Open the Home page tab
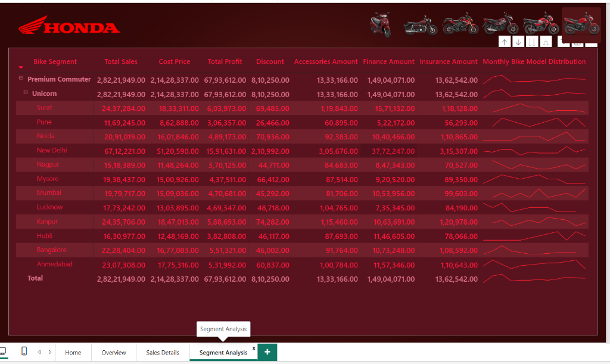 73,352
